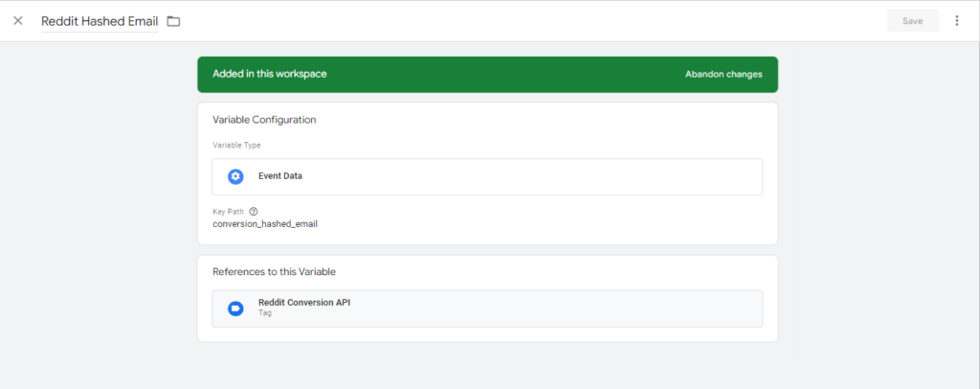The image size is (980, 389).
Task: Click the folder icon beside the variable name
Action: (x=173, y=21)
